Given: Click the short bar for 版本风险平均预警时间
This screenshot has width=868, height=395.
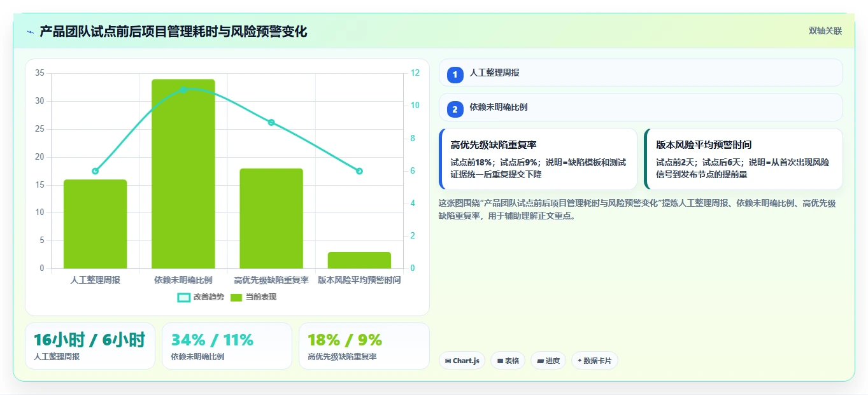Looking at the screenshot, I should [359, 260].
